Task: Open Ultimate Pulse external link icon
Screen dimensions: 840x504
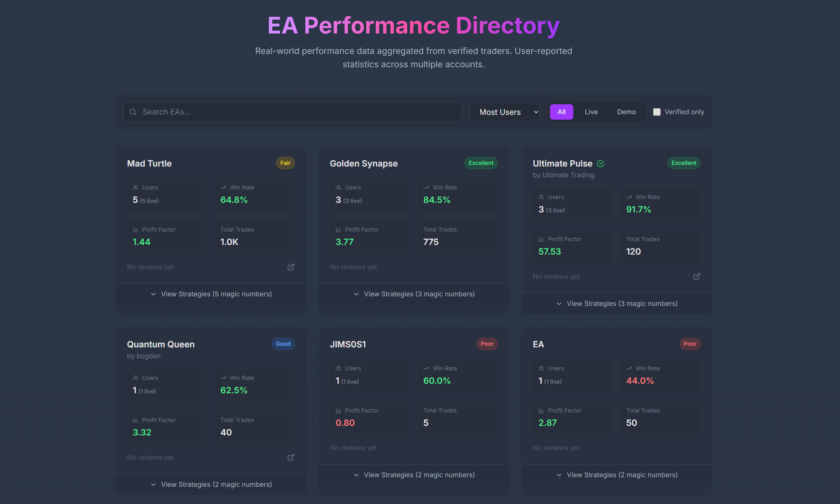Action: coord(696,277)
